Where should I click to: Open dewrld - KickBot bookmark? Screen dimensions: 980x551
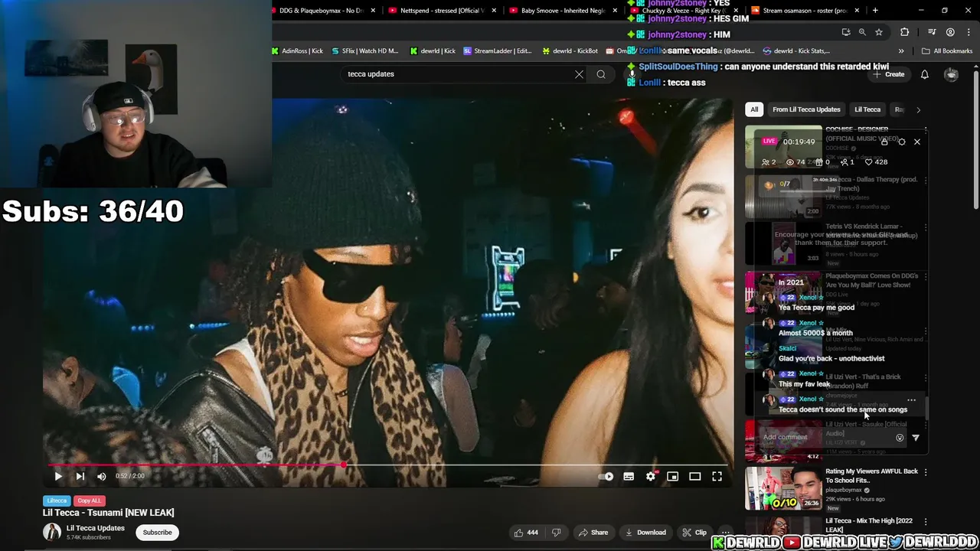tap(570, 51)
